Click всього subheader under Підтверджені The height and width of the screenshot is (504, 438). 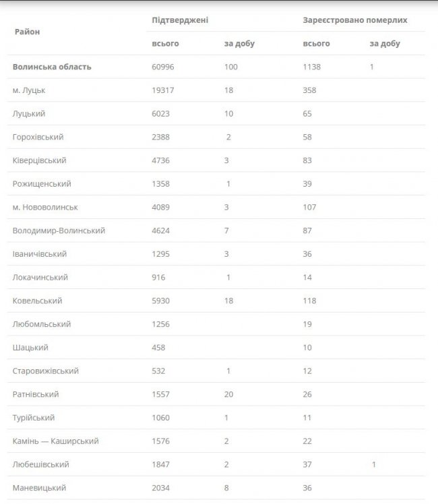pos(165,44)
